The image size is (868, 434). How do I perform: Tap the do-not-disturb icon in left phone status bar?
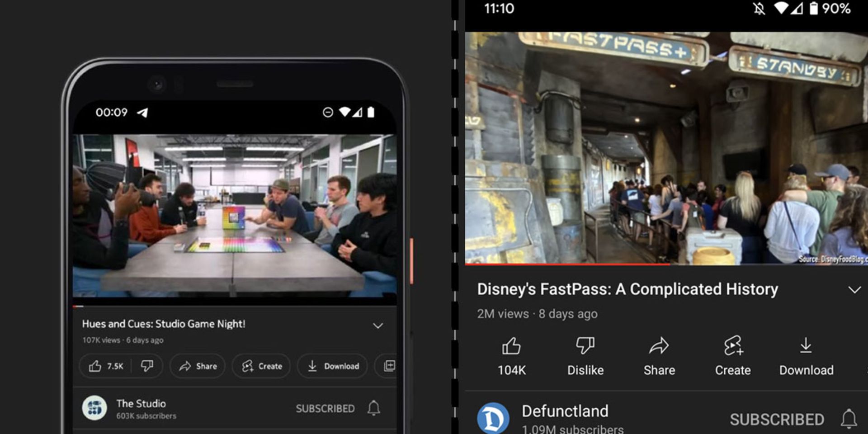click(x=328, y=112)
